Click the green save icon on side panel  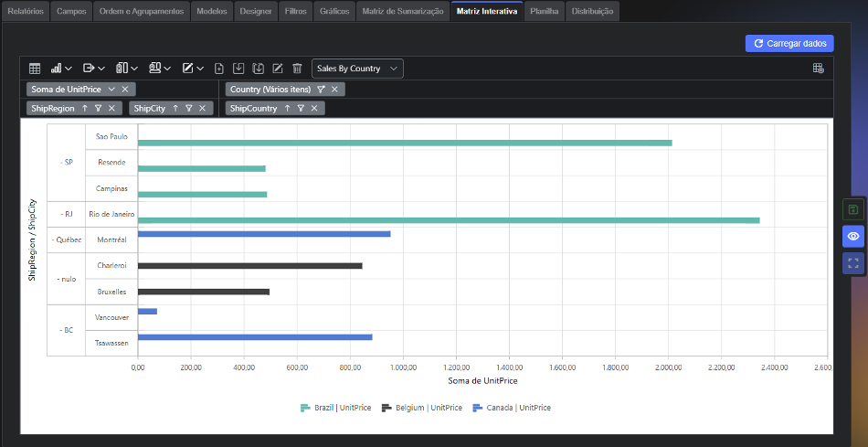point(853,209)
